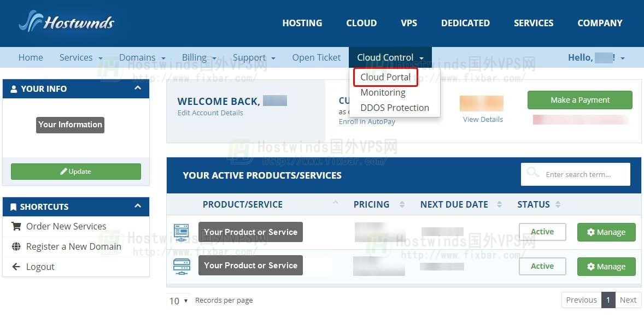Click Edit Account Details link
Image resolution: width=644 pixels, height=318 pixels.
click(x=210, y=113)
